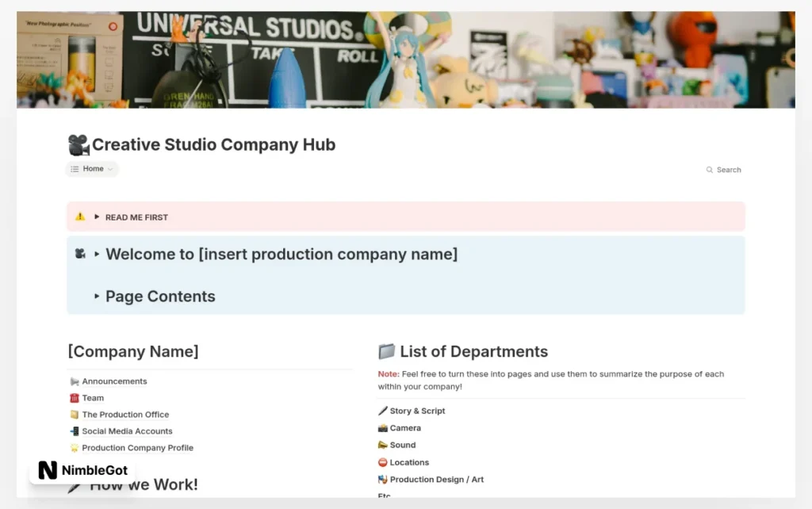Click the READ ME FIRST label

pyautogui.click(x=136, y=217)
